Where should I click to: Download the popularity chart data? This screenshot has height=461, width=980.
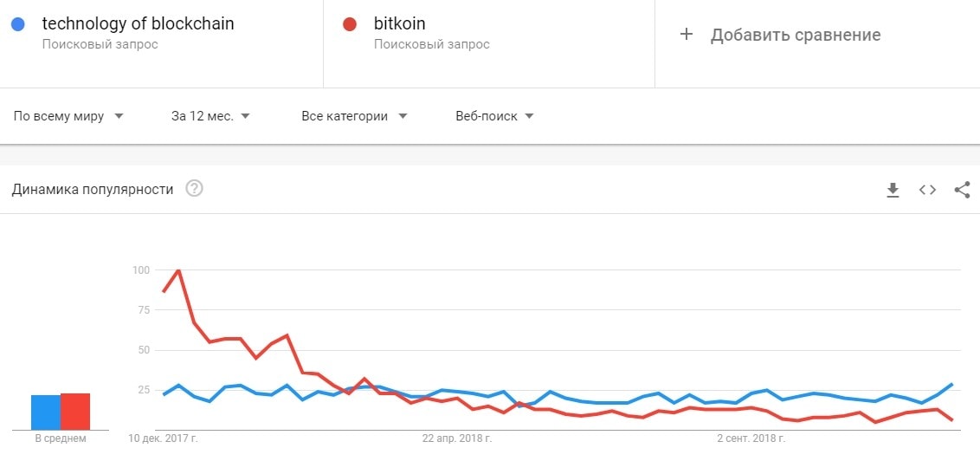(x=893, y=190)
